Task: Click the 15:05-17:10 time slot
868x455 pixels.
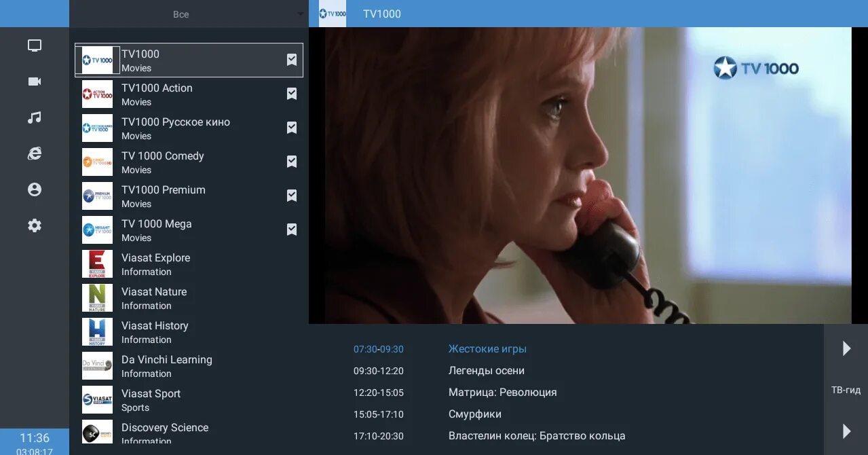Action: click(x=379, y=414)
